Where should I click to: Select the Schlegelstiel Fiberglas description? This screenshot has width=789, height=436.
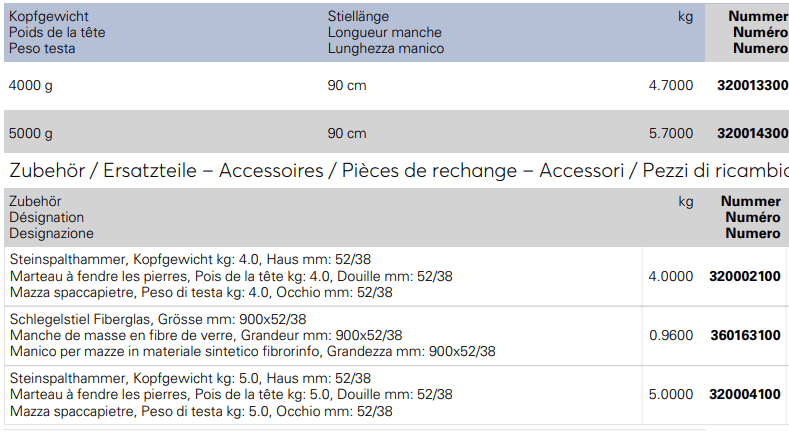tap(253, 335)
